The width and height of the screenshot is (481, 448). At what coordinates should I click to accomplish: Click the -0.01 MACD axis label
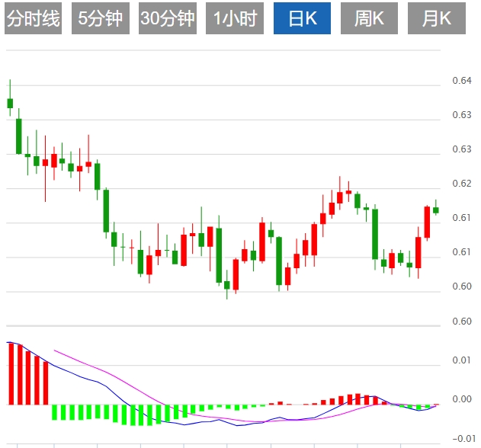463,439
